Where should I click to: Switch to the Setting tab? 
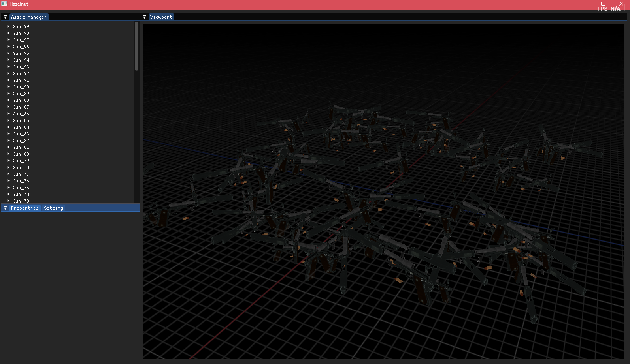tap(53, 208)
